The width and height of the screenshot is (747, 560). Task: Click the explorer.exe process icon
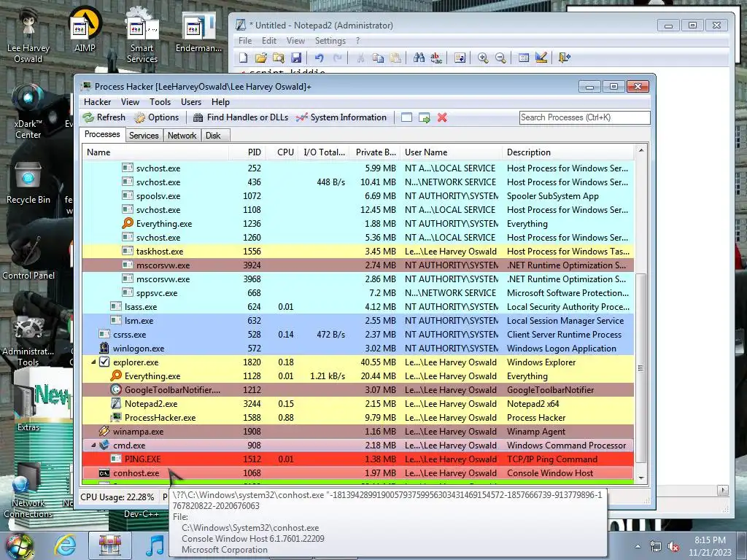pyautogui.click(x=104, y=362)
